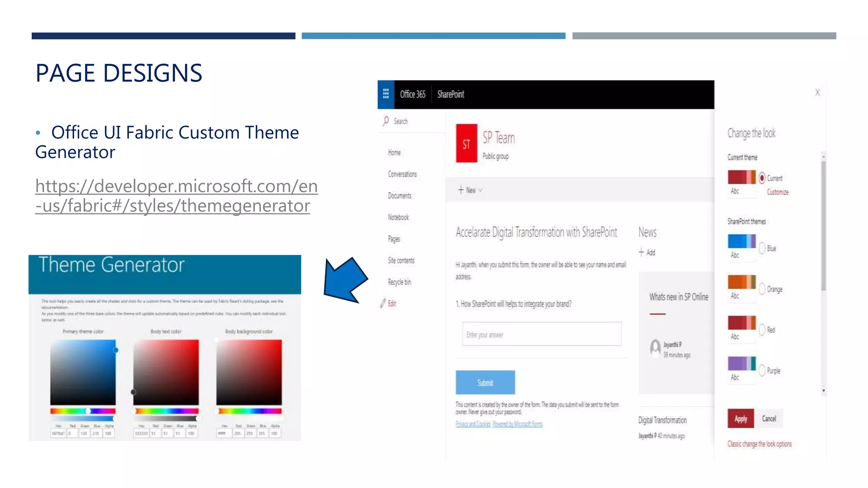This screenshot has height=488, width=868.
Task: Select the Current theme radio button
Action: click(762, 178)
